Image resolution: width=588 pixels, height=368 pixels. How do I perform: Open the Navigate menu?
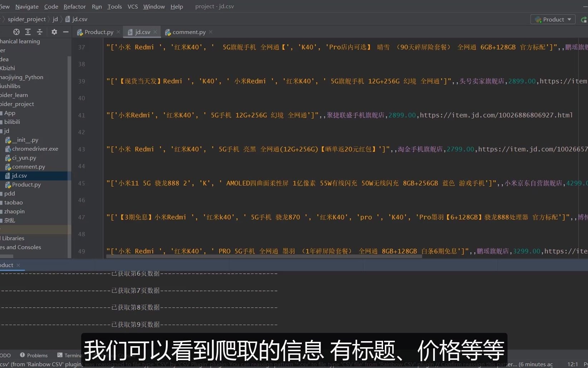coord(27,6)
